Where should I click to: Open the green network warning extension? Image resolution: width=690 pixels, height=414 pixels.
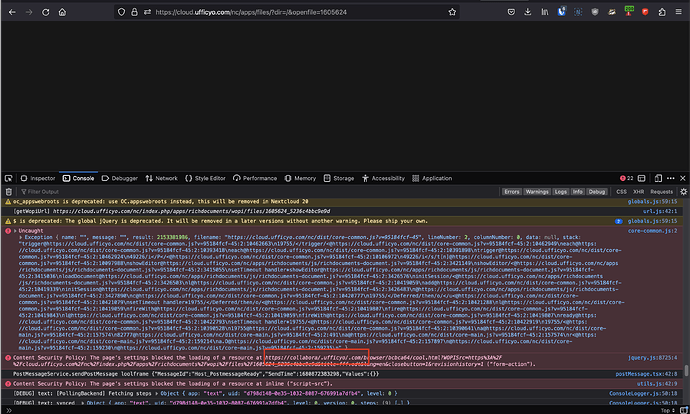629,11
